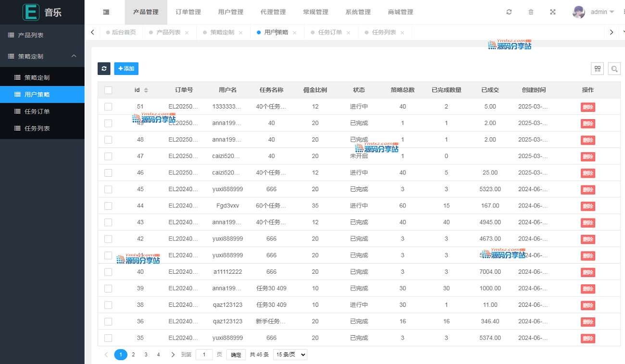Open the 15 条/页 page size dropdown
This screenshot has width=625, height=364.
click(x=290, y=355)
